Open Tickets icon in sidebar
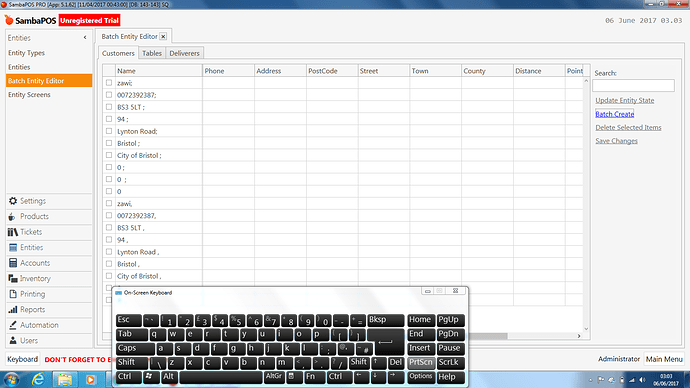Screen dimensions: 690x388 [x=13, y=232]
